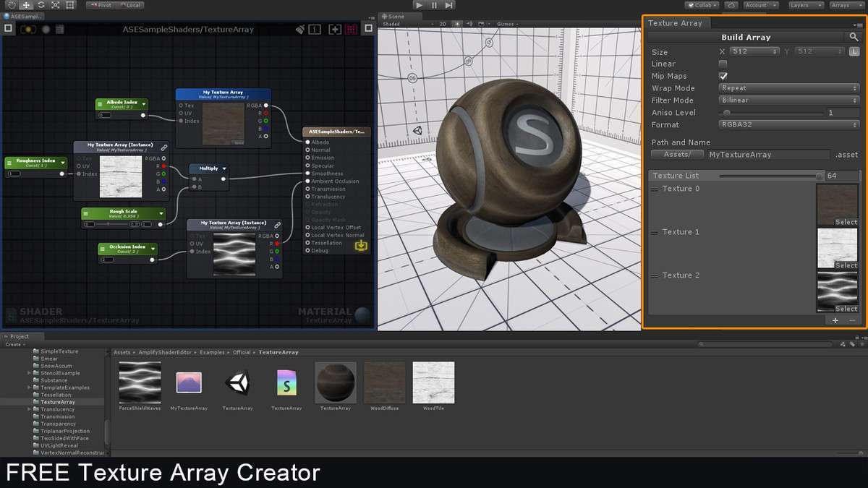Open the Wrap Mode dropdown

(788, 88)
